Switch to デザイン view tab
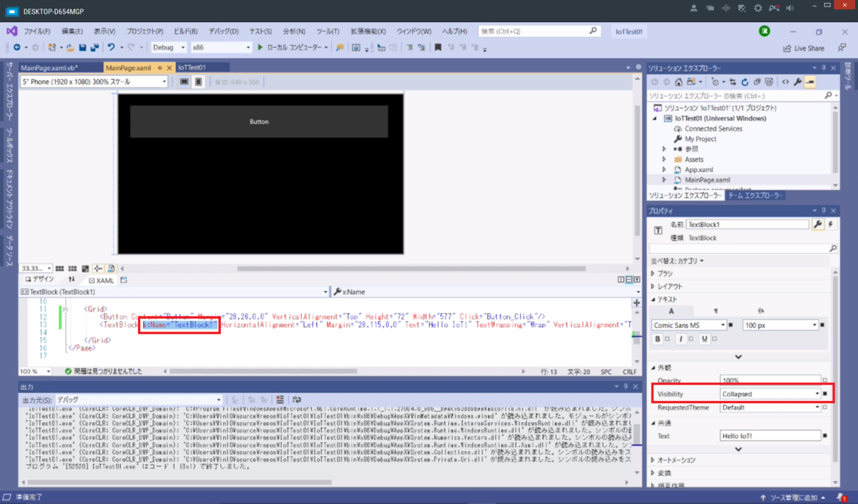 click(x=39, y=280)
